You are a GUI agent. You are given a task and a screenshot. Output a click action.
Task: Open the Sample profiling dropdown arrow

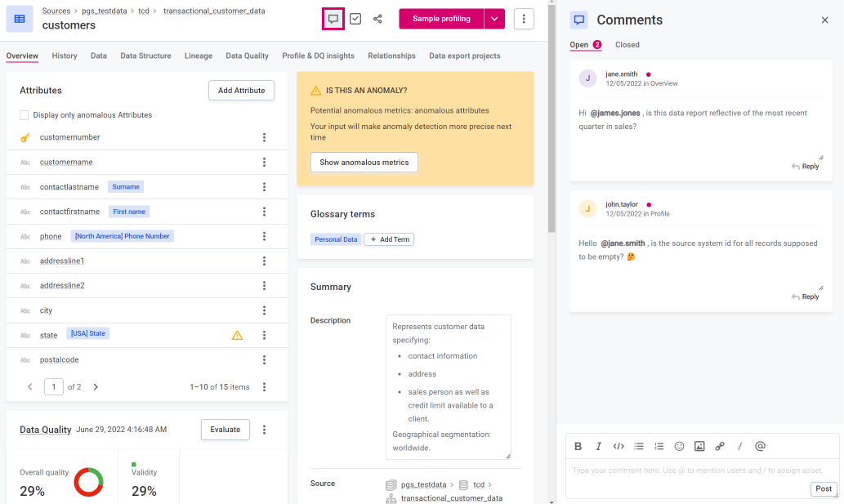(493, 18)
